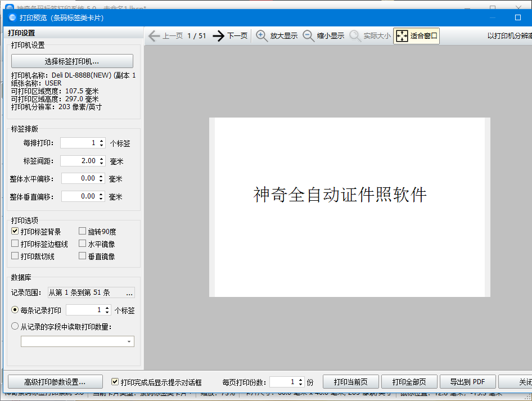Screen dimensions: 532x401
Task: Toggle print label background checkbox
Action: [x=15, y=231]
